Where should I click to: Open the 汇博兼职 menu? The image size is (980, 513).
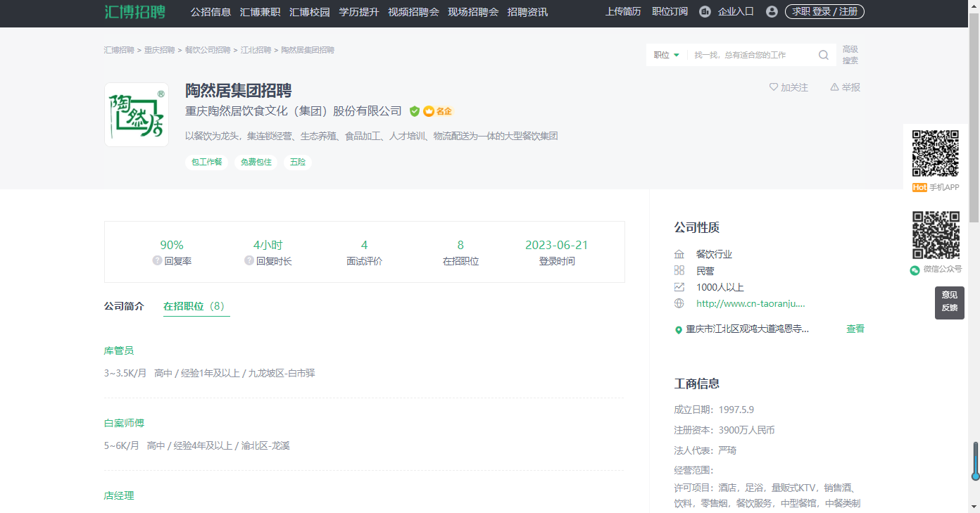pyautogui.click(x=260, y=12)
